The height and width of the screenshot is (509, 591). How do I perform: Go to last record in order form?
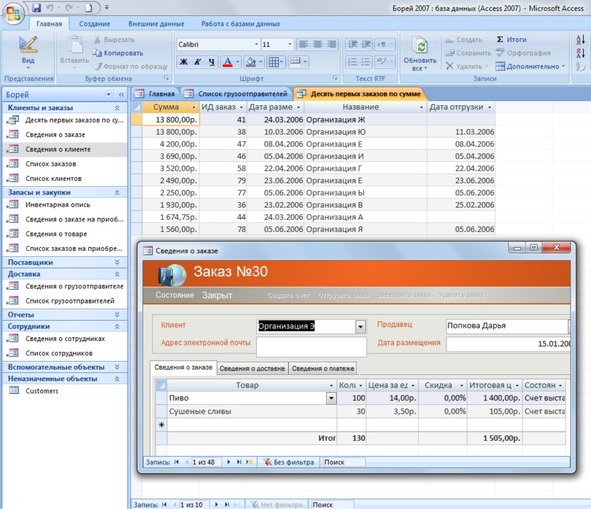(239, 462)
